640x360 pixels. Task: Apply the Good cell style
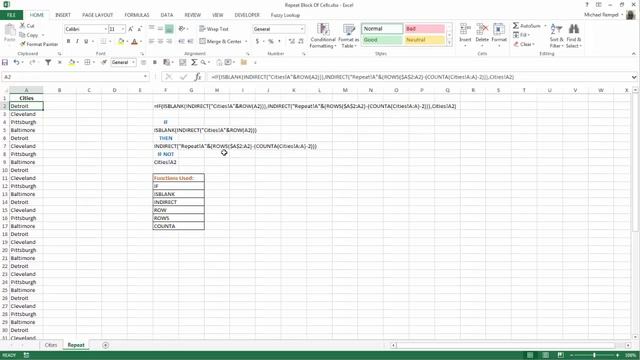click(382, 40)
